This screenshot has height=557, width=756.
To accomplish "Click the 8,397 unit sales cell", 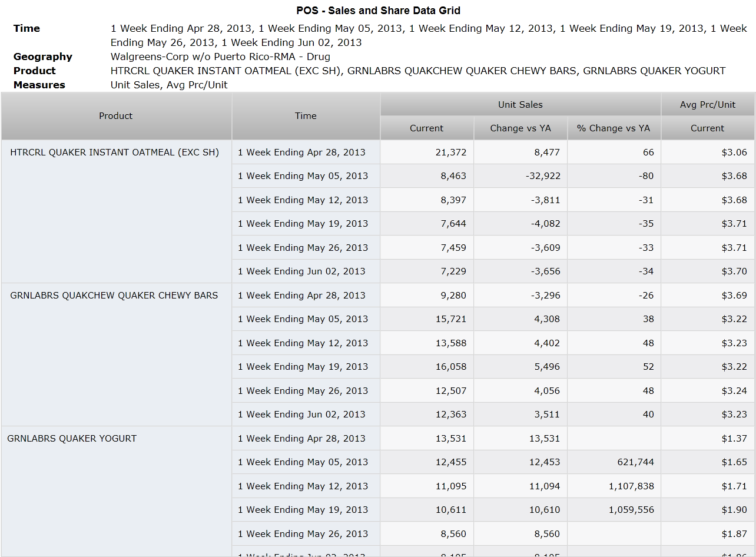I will [427, 200].
